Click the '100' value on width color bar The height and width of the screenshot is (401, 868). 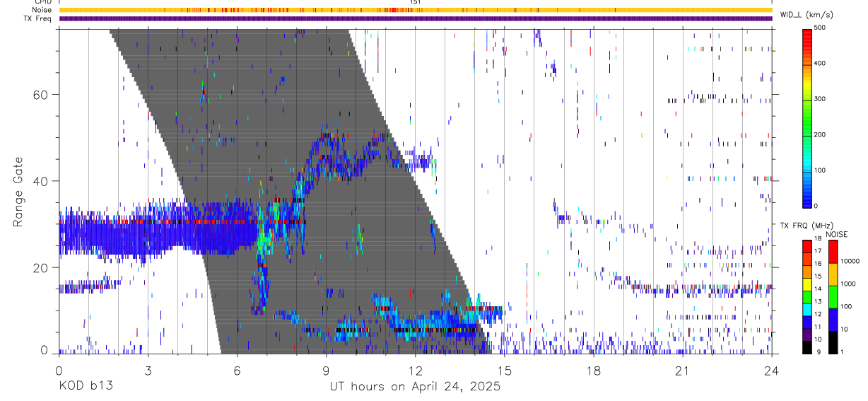(820, 170)
